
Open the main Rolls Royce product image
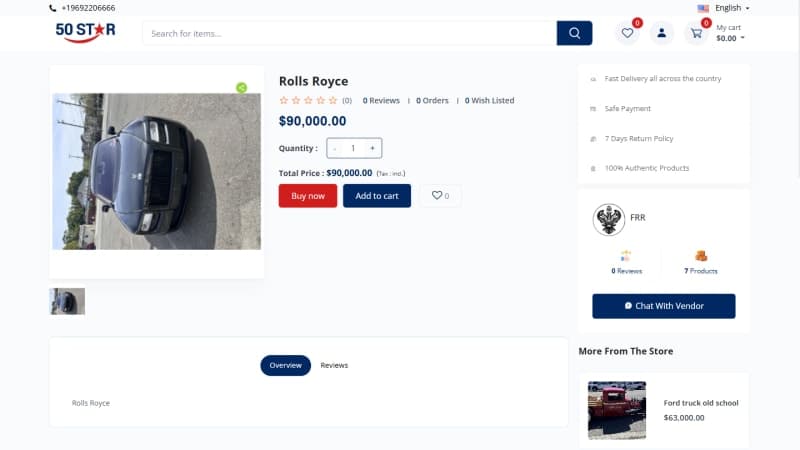157,171
